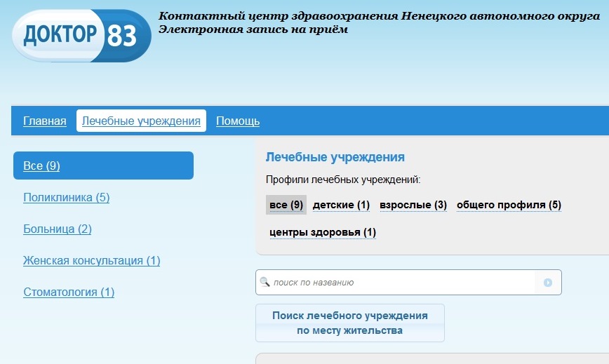Viewport: 609px width, 364px height.
Task: Click the Доктор 83 logo
Action: pos(81,36)
